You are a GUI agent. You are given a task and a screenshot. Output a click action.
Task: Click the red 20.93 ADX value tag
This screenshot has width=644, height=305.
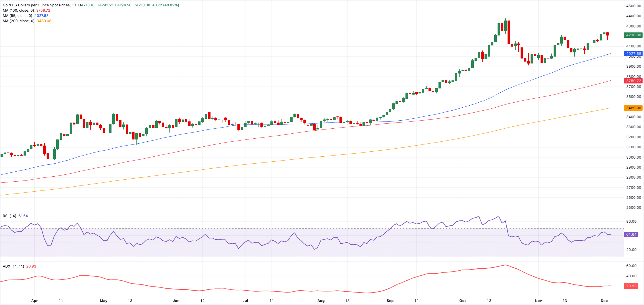pos(631,286)
